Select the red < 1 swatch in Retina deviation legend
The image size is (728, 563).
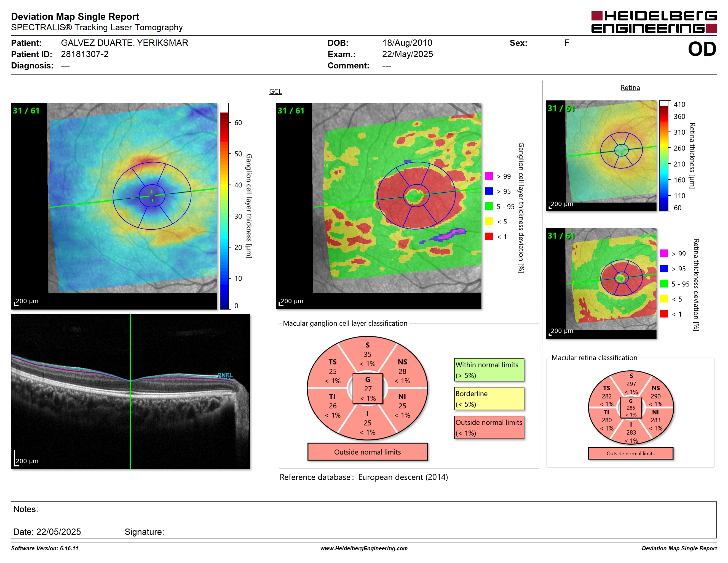[664, 314]
